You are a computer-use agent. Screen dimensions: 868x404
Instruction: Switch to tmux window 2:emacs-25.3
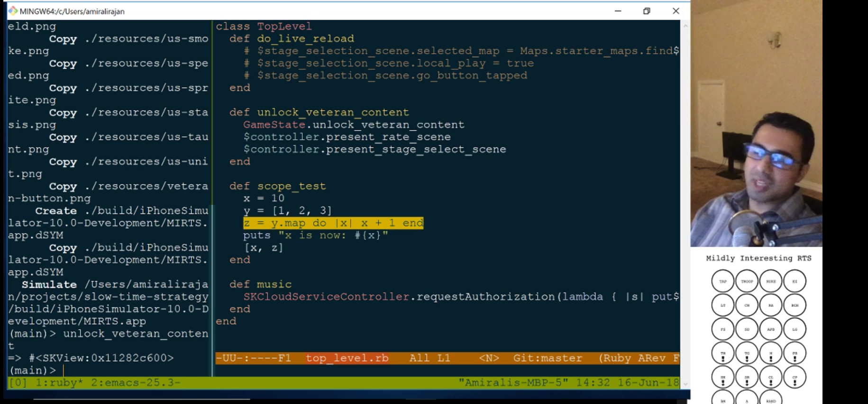coord(136,383)
